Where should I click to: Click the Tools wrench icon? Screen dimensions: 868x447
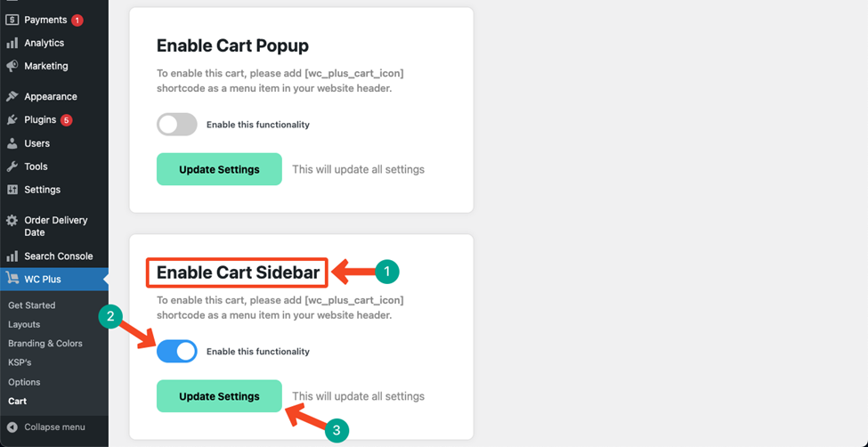12,167
